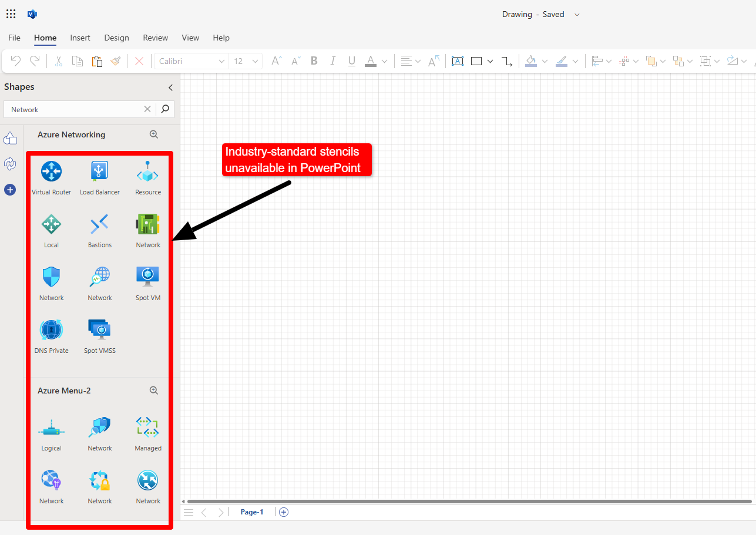Activate the Format Painter brush
The image size is (756, 535).
(x=115, y=61)
